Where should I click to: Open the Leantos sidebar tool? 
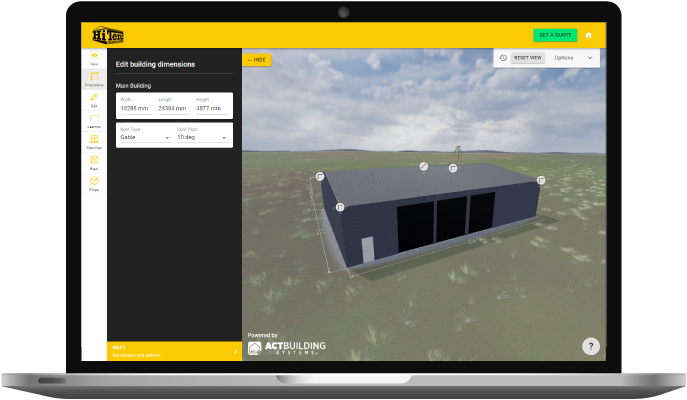[x=94, y=121]
